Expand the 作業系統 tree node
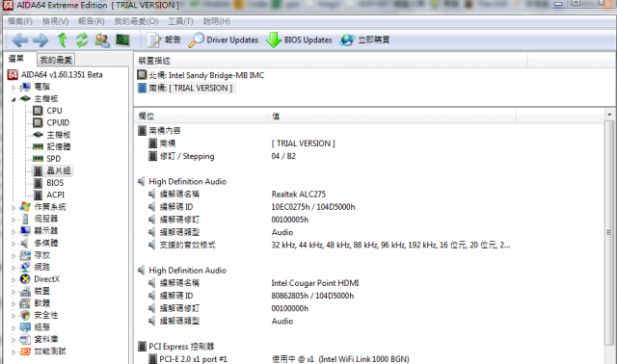 [x=13, y=208]
